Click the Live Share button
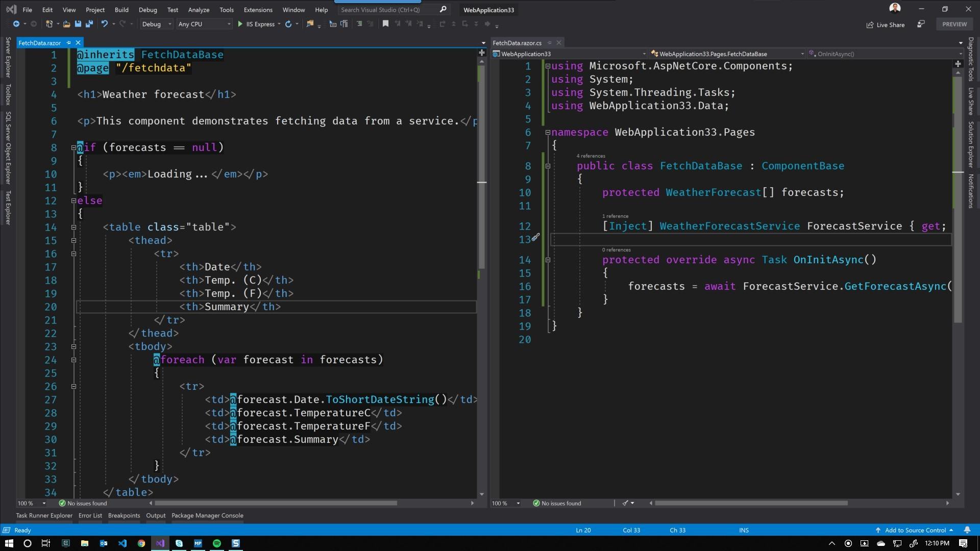Screen dimensions: 980x551 coord(886,24)
